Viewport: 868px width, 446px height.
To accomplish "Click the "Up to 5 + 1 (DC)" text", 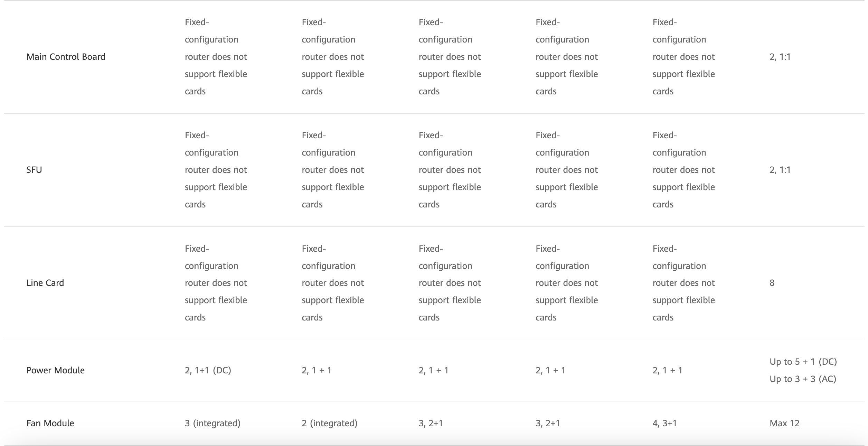I will pos(803,362).
